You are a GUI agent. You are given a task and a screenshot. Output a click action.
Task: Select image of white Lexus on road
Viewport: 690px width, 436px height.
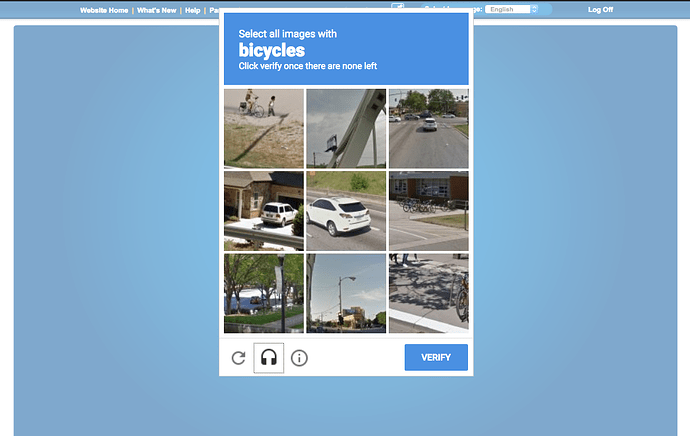tap(346, 211)
